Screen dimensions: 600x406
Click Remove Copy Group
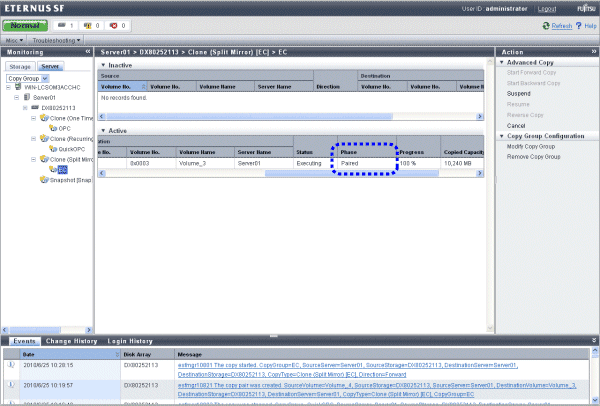point(533,157)
